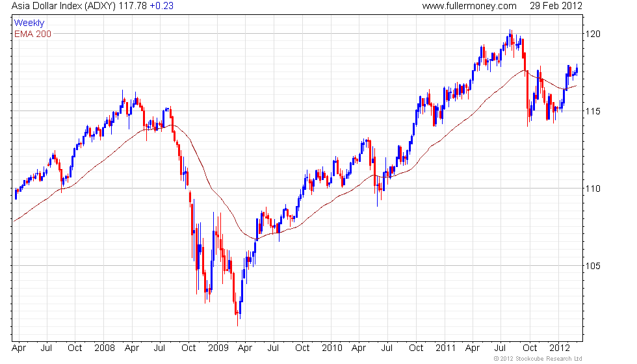Click the +0.23 change value
This screenshot has width=637, height=364.
(x=162, y=6)
